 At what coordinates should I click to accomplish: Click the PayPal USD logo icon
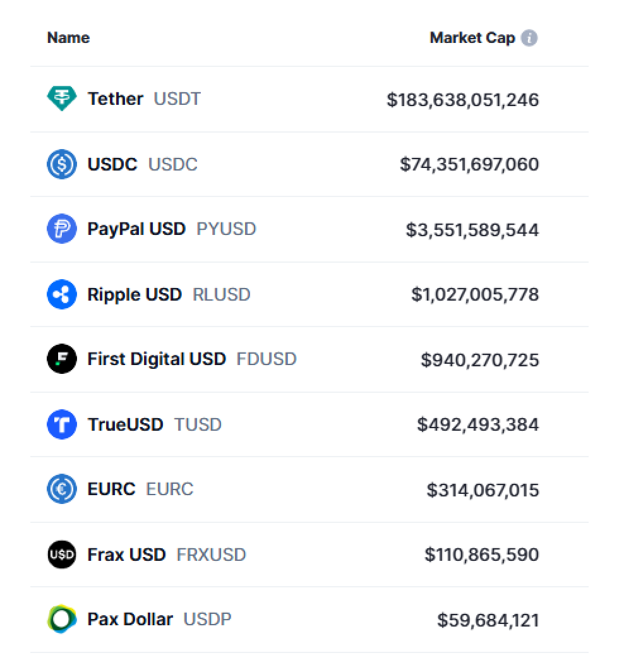[62, 229]
